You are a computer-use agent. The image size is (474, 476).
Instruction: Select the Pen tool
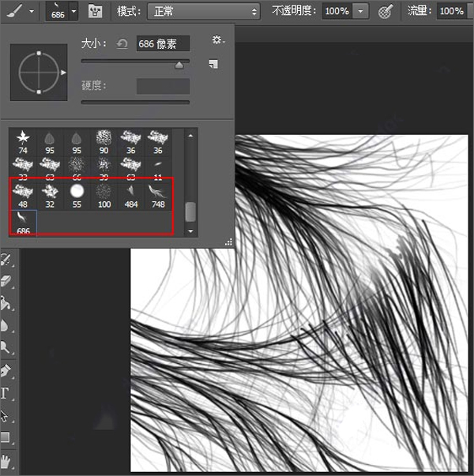pos(6,371)
